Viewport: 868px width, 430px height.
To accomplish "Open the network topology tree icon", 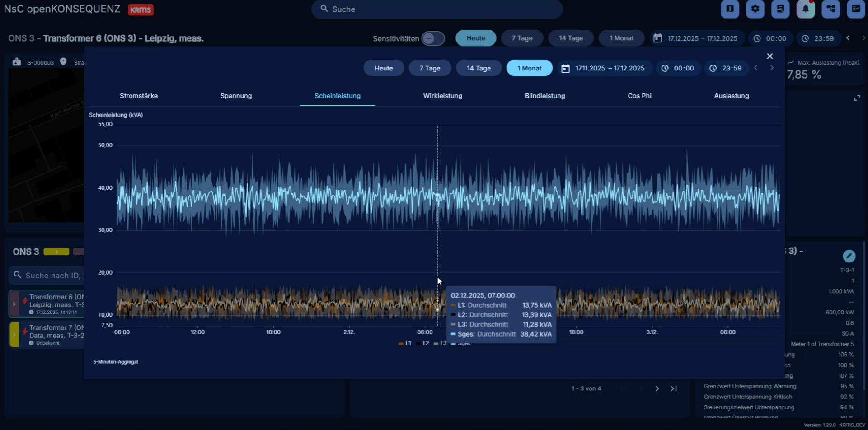I will point(830,9).
